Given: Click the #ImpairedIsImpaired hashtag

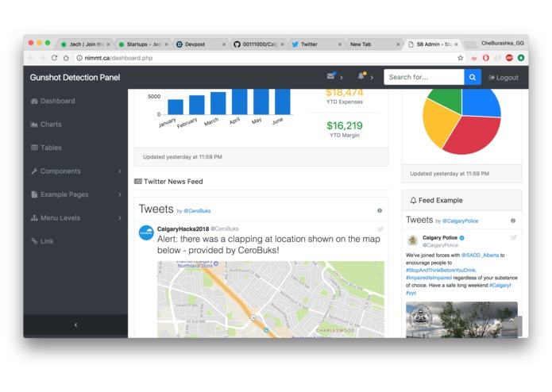Looking at the screenshot, I should [429, 278].
